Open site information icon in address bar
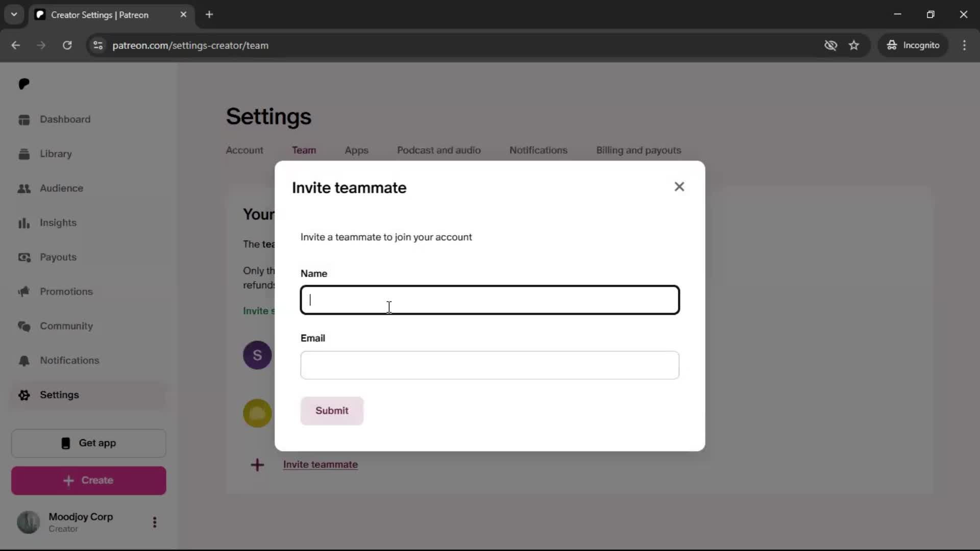Screen dimensions: 980x551 pyautogui.click(x=98, y=45)
